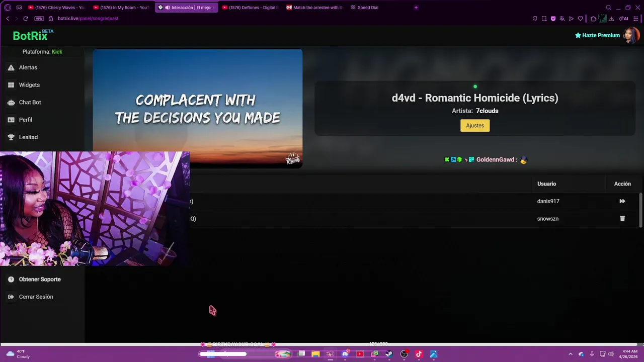
Task: Click the Alertas warning triangle icon
Action: 11,67
